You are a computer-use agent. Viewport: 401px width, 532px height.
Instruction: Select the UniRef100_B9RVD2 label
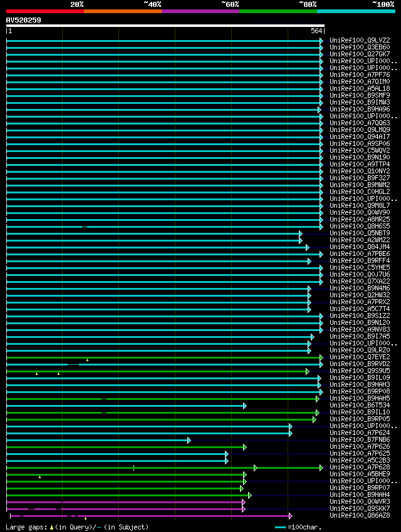tap(360, 364)
